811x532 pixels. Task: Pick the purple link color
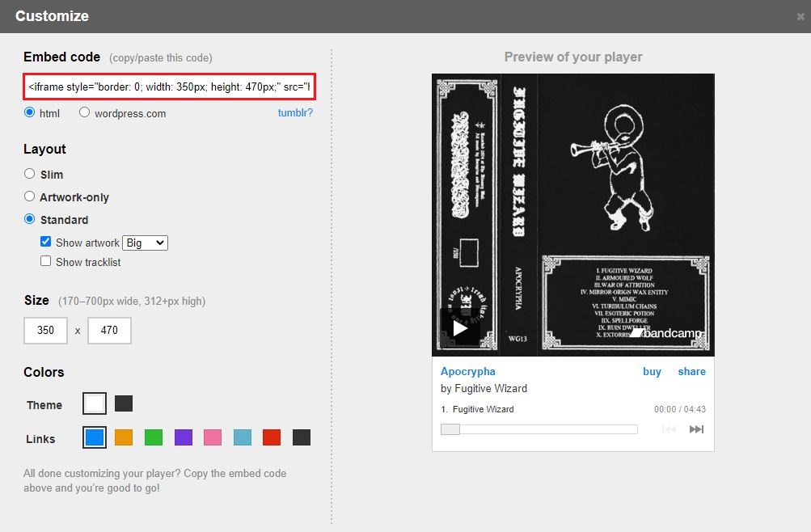pyautogui.click(x=184, y=437)
